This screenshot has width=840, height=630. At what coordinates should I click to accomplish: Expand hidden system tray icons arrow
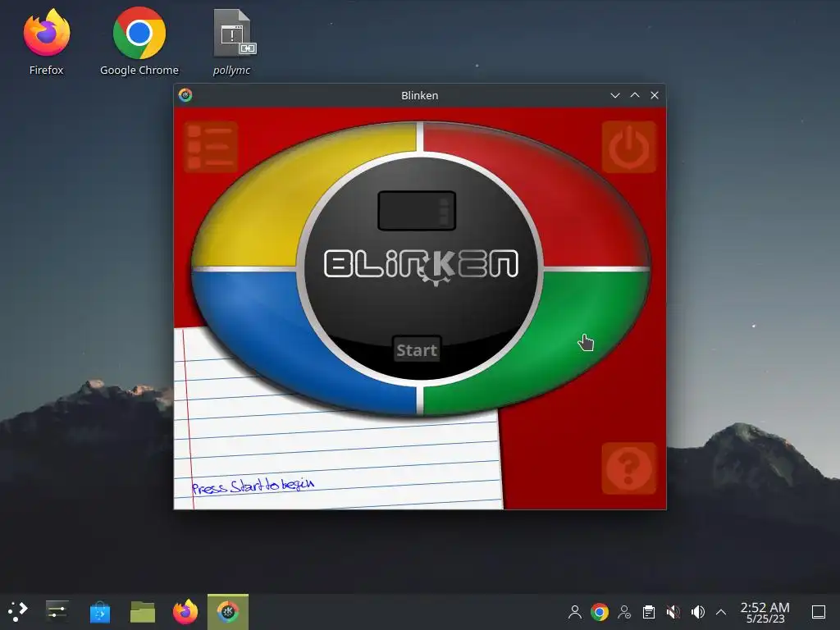point(721,612)
